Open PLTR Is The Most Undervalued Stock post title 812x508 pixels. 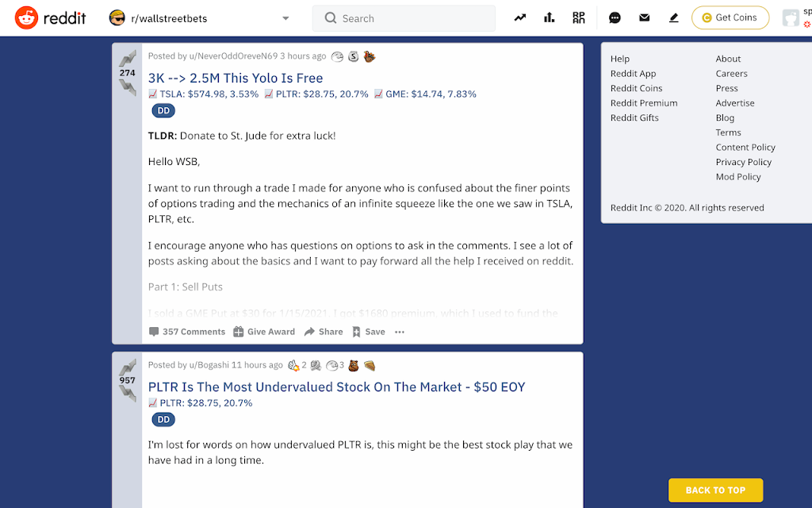tap(336, 387)
